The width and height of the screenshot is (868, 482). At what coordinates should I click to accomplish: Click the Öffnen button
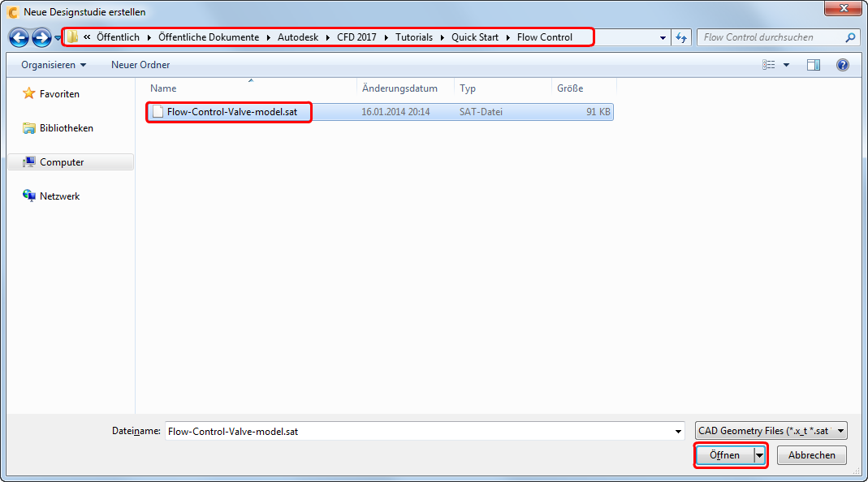tap(724, 455)
